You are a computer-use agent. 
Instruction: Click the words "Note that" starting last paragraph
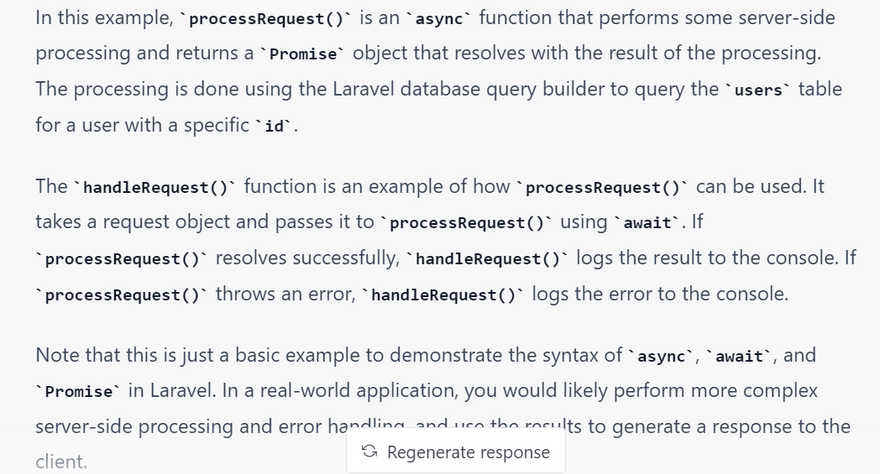tap(74, 356)
